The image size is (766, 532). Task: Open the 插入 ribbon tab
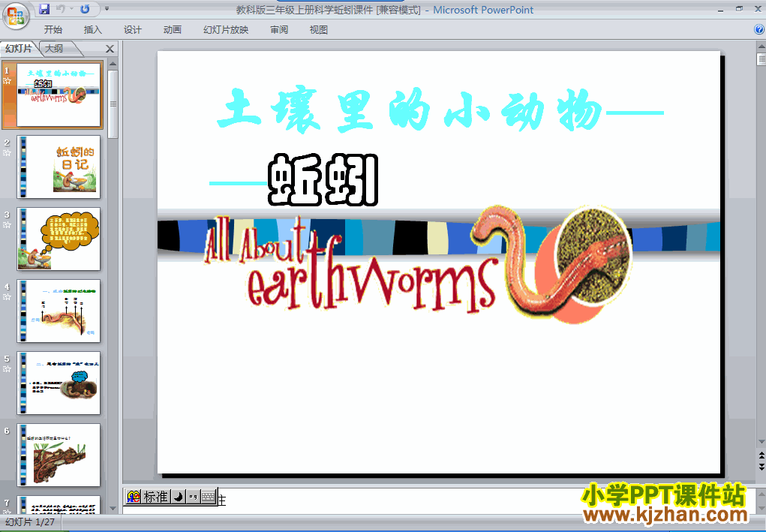click(93, 30)
